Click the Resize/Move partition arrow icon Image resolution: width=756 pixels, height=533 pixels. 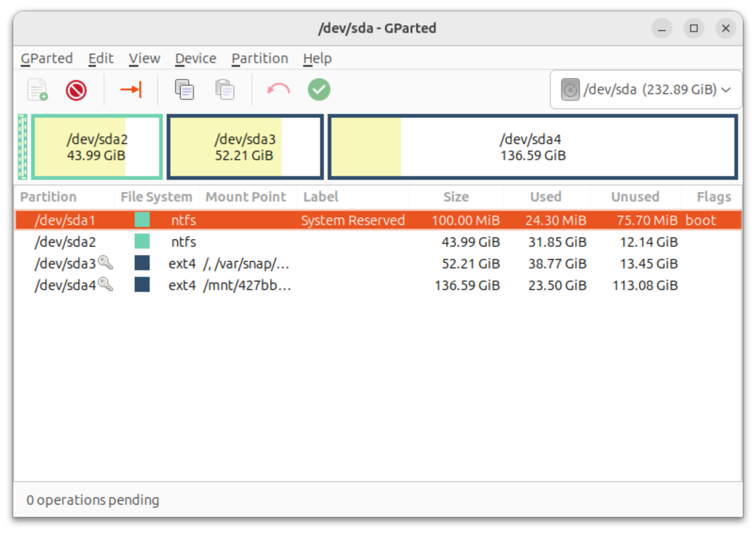(x=131, y=89)
